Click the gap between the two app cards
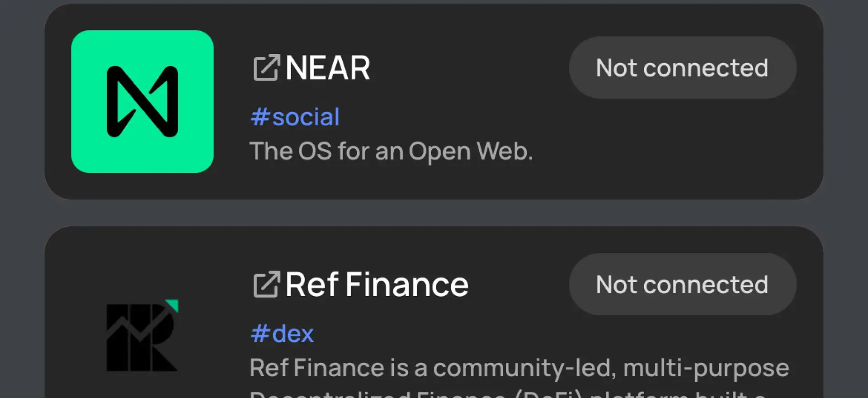868x398 pixels. tap(434, 213)
